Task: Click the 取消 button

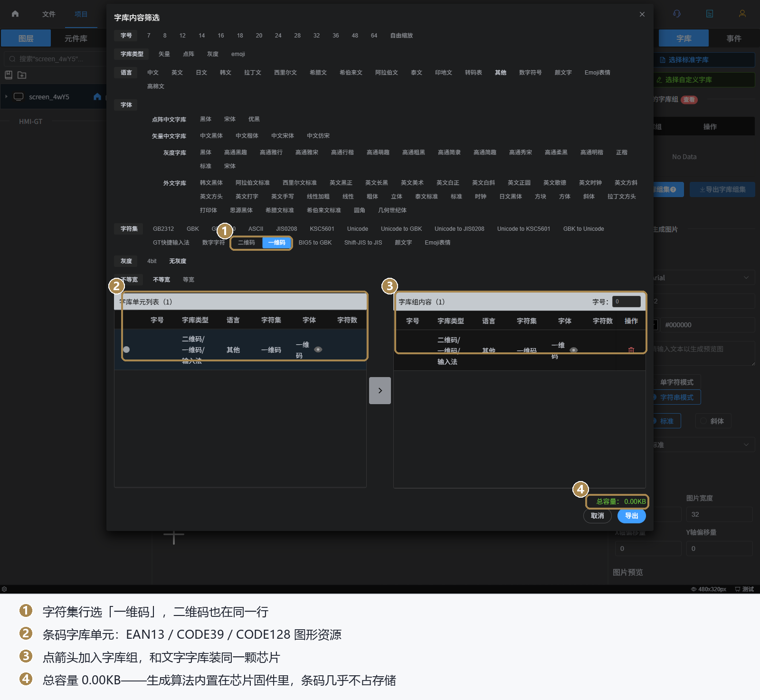Action: tap(598, 516)
